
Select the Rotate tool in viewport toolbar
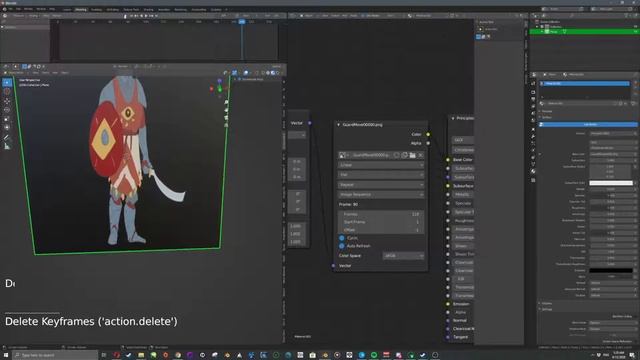[x=7, y=110]
